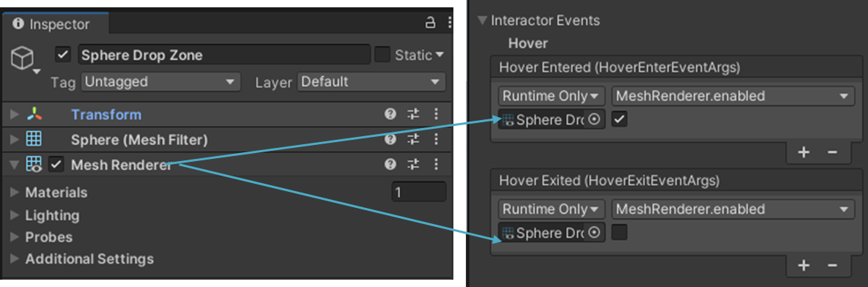This screenshot has height=287, width=868.
Task: Open Transform component preset settings icon
Action: (414, 114)
